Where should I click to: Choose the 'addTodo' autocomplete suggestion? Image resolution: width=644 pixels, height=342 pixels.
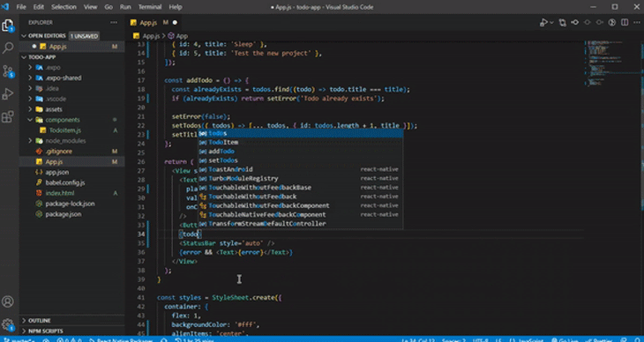301,152
